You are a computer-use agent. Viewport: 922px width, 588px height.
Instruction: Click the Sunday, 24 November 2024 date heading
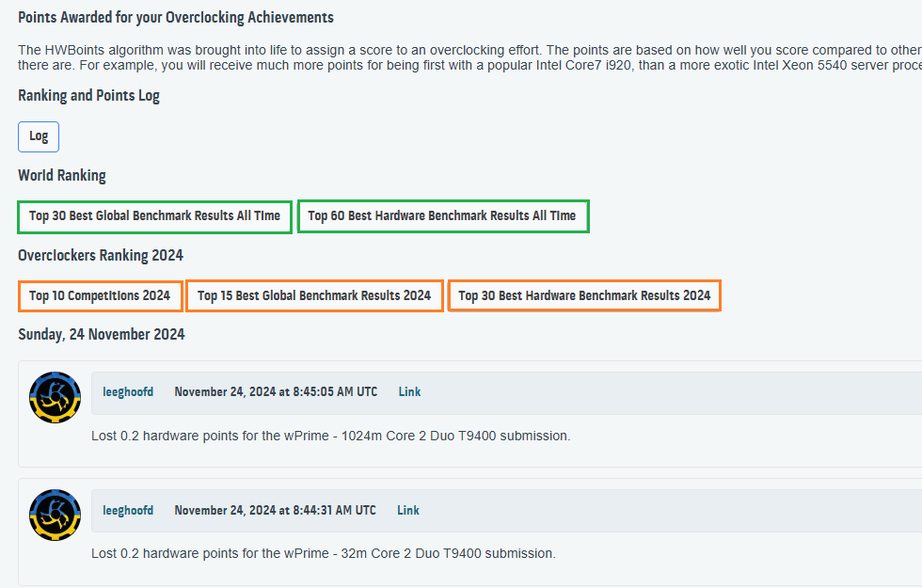point(102,335)
